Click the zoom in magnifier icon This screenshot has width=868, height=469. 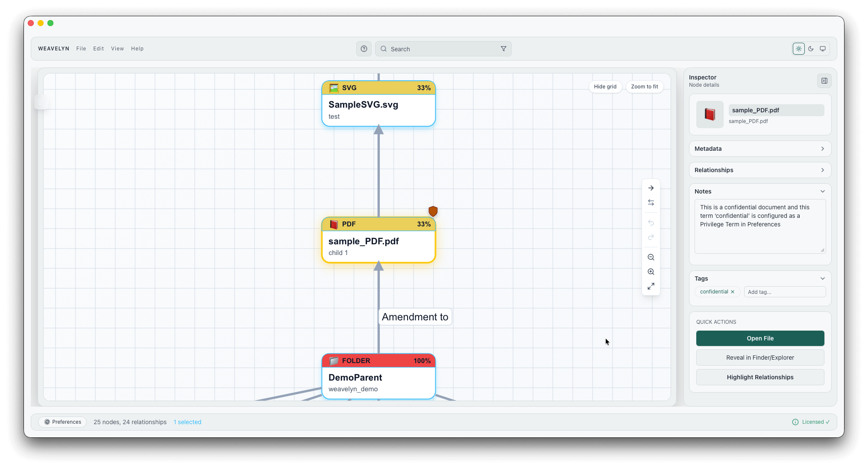coord(651,272)
